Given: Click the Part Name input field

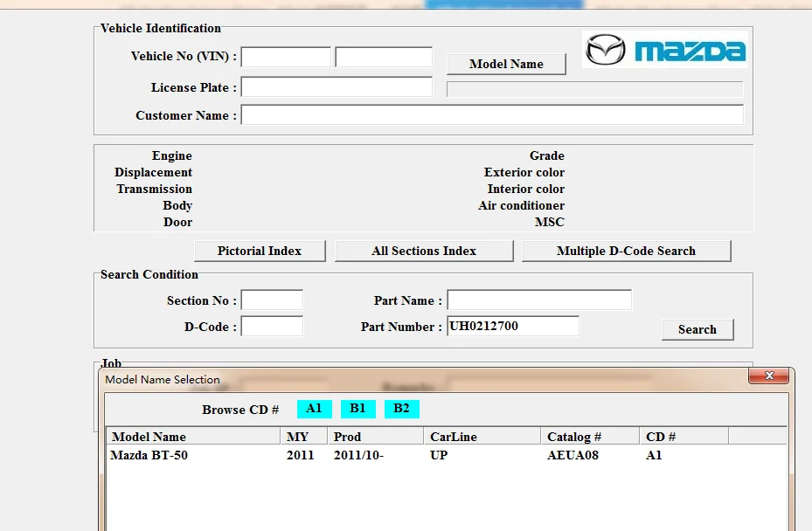Looking at the screenshot, I should click(x=538, y=300).
